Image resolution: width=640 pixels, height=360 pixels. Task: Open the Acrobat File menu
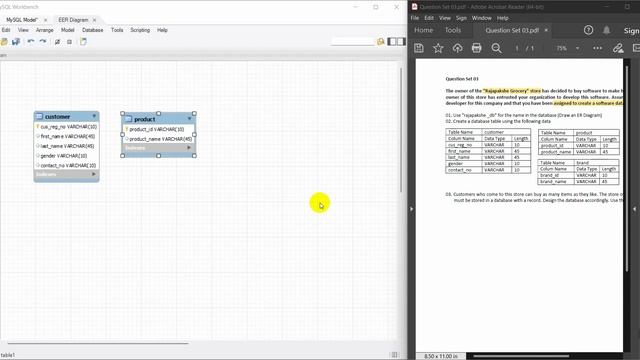(x=415, y=18)
